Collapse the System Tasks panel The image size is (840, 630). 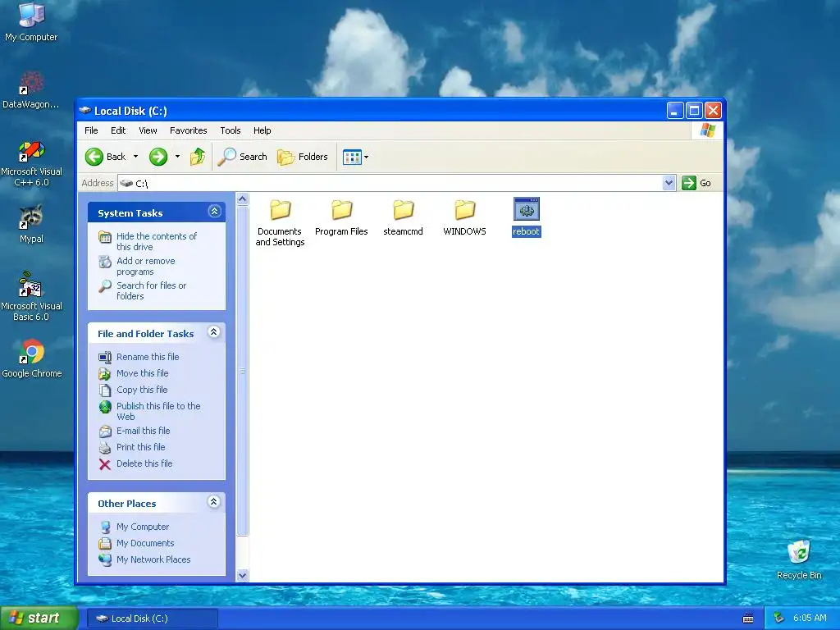(214, 212)
